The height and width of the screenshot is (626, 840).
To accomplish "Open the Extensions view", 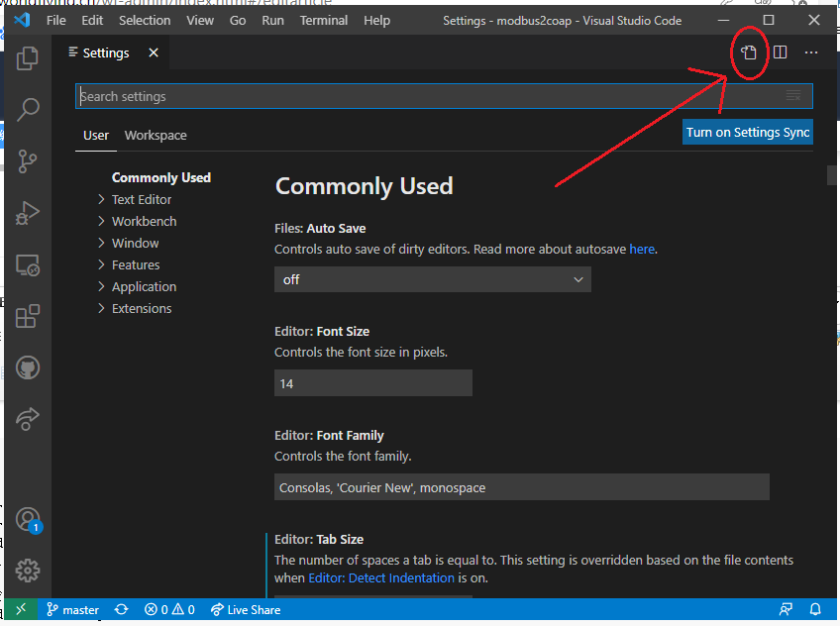I will pyautogui.click(x=28, y=317).
